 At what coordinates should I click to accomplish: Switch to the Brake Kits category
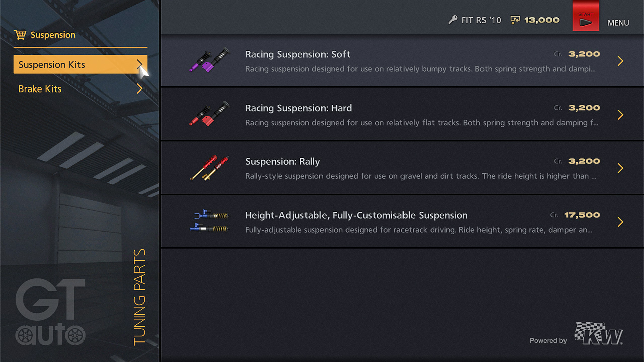(40, 89)
